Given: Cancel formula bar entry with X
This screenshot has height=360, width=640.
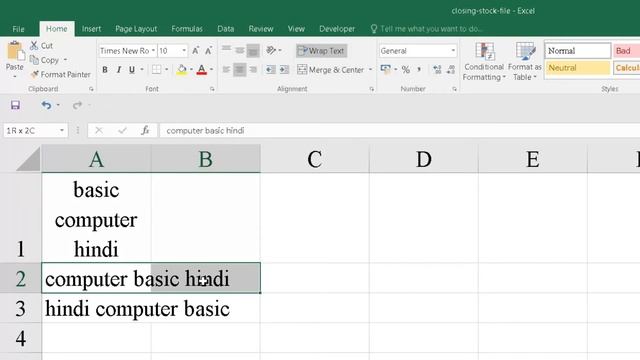Looking at the screenshot, I should [x=99, y=131].
